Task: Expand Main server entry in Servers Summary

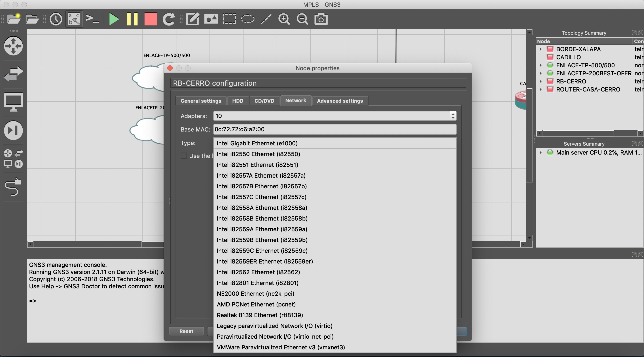Action: 540,153
